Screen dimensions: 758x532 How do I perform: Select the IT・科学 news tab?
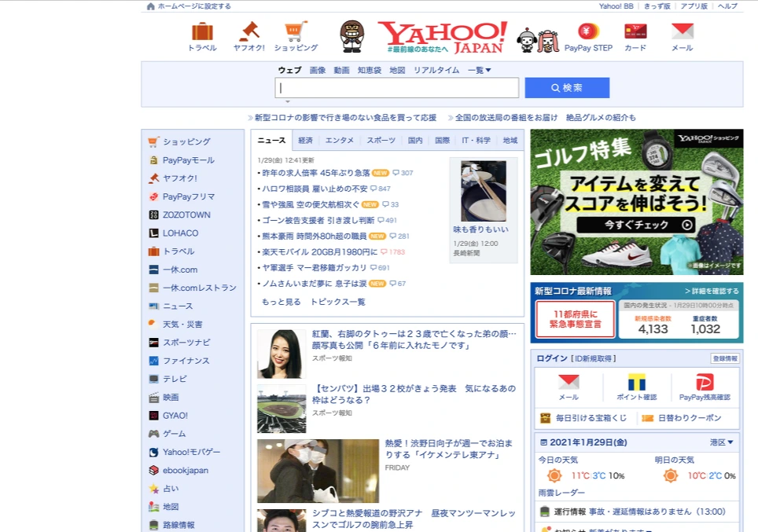point(477,141)
